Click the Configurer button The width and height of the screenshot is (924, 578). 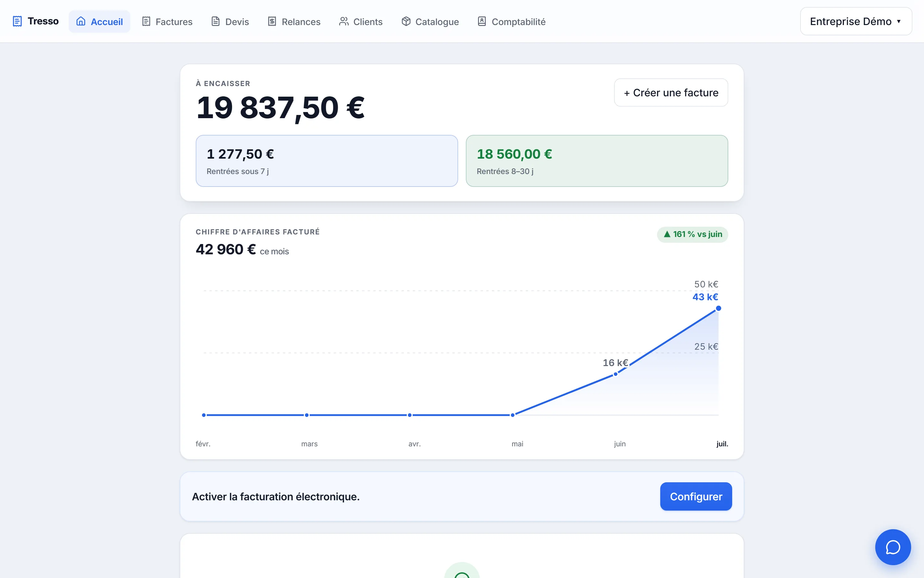coord(696,496)
